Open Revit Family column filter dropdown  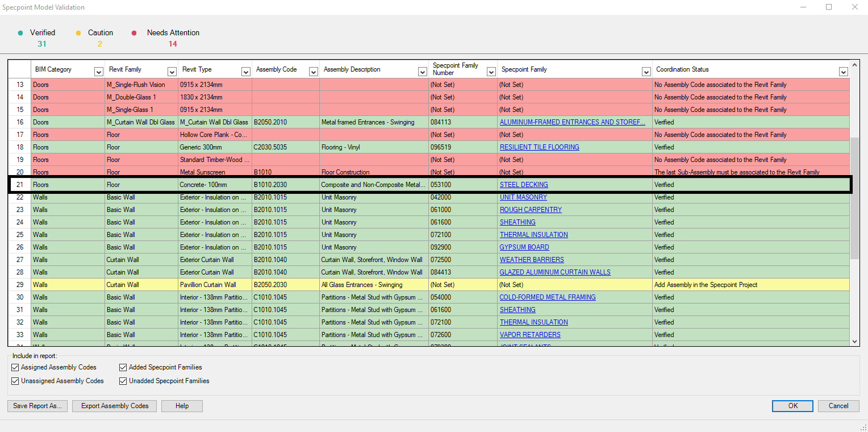coord(172,72)
